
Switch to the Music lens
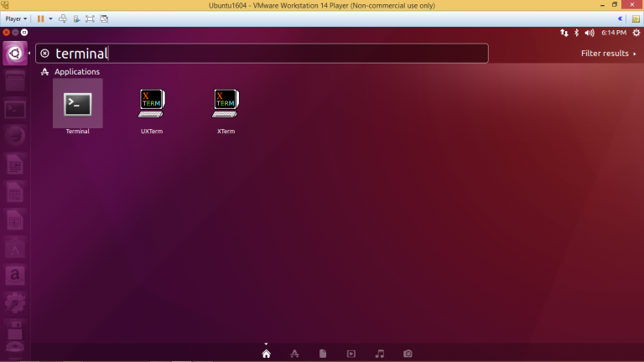click(380, 354)
